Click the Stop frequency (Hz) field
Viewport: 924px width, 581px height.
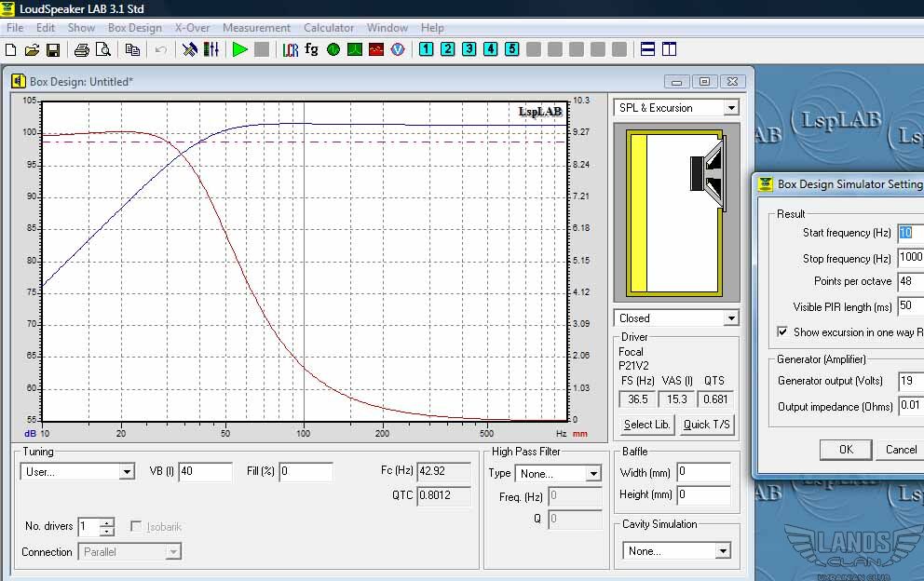tap(911, 258)
